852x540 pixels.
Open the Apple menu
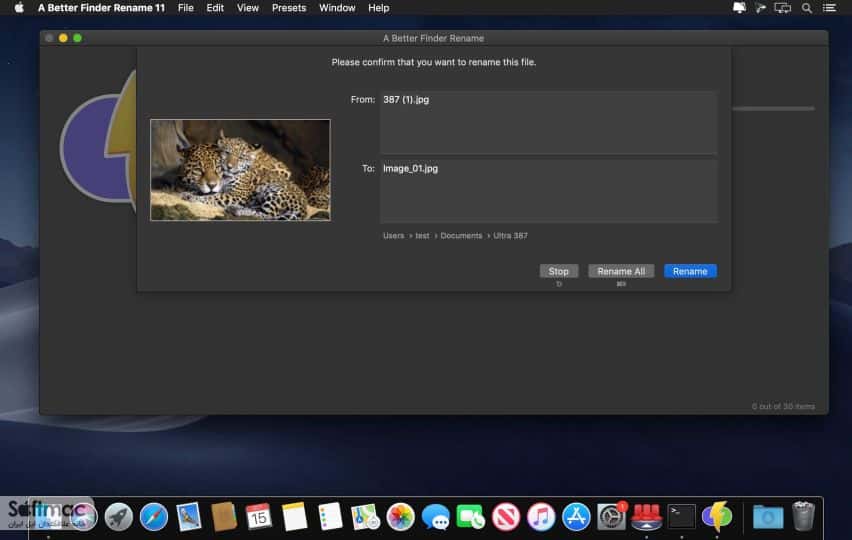coord(19,8)
